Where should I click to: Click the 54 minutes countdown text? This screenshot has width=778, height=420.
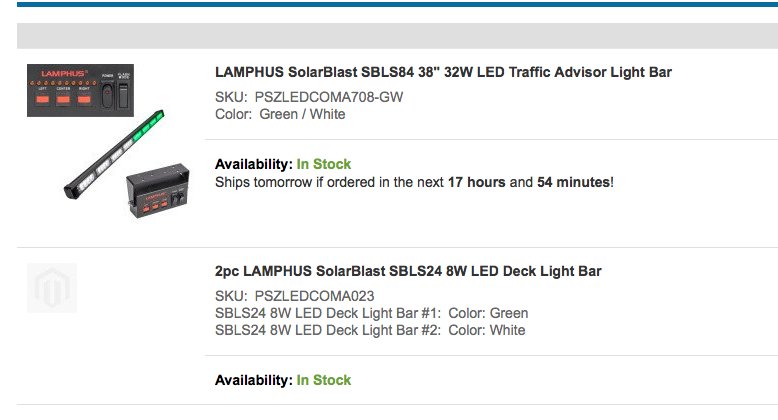(574, 182)
